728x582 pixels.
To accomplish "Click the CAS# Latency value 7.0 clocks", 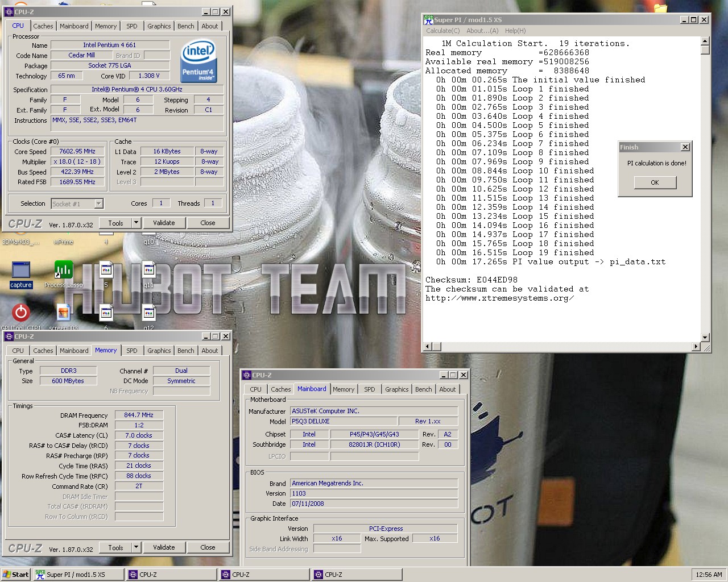I will (x=139, y=435).
